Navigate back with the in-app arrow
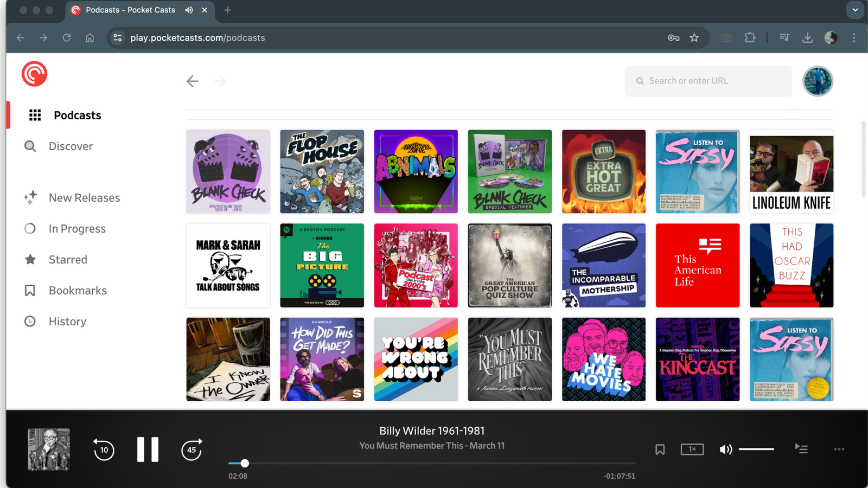The width and height of the screenshot is (868, 488). click(193, 81)
